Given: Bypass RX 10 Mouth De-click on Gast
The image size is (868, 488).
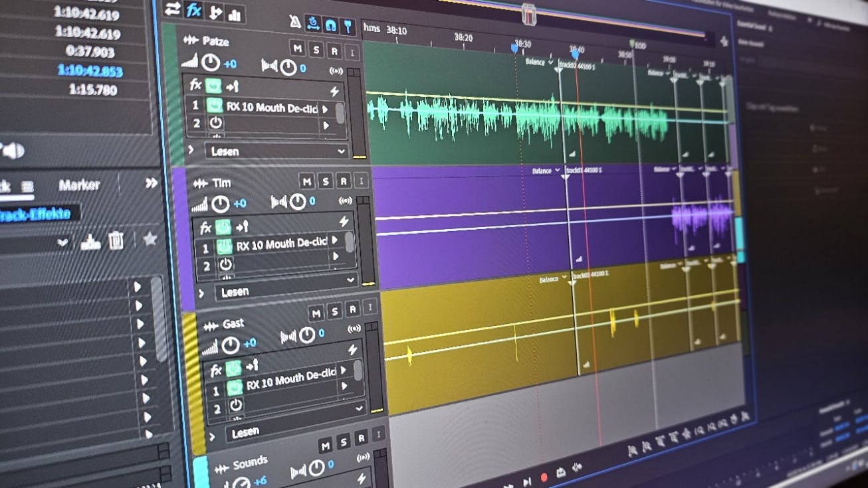Looking at the screenshot, I should click(x=235, y=388).
